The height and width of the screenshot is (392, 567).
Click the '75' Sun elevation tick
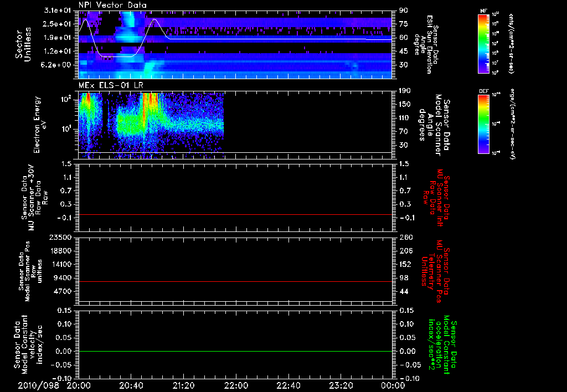(404, 24)
